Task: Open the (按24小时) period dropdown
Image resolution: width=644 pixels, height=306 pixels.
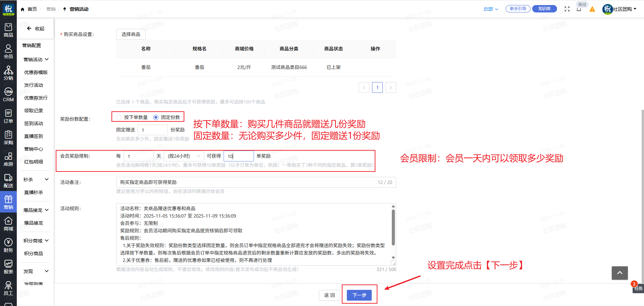Action: click(184, 156)
